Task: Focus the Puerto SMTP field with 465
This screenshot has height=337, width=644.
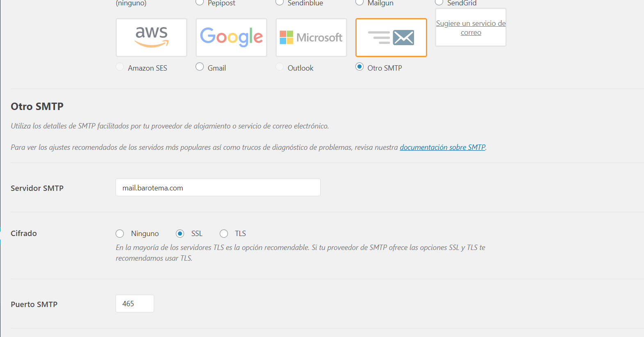Action: [135, 304]
